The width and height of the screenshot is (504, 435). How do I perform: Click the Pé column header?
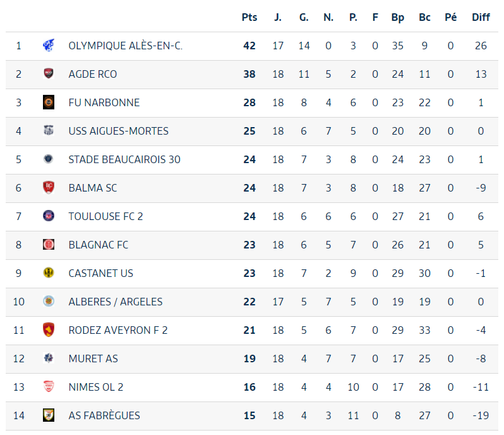[451, 17]
